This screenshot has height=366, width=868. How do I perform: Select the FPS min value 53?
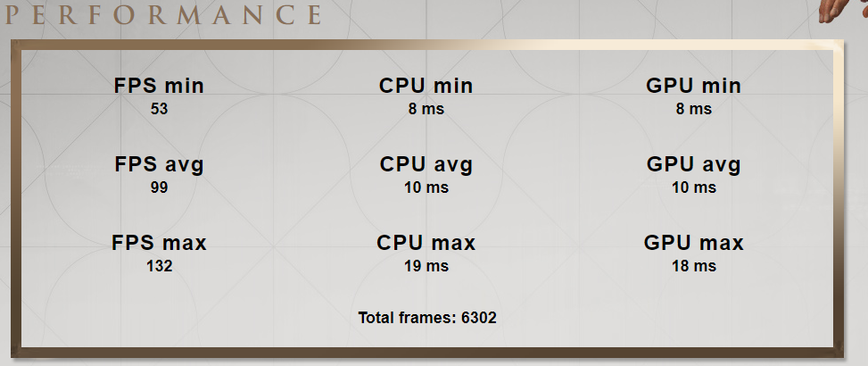(159, 109)
